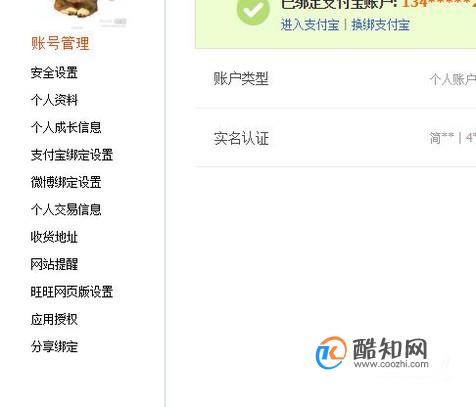Select 微博绑定设置 in sidebar
Image resolution: width=476 pixels, height=407 pixels.
pyautogui.click(x=66, y=182)
